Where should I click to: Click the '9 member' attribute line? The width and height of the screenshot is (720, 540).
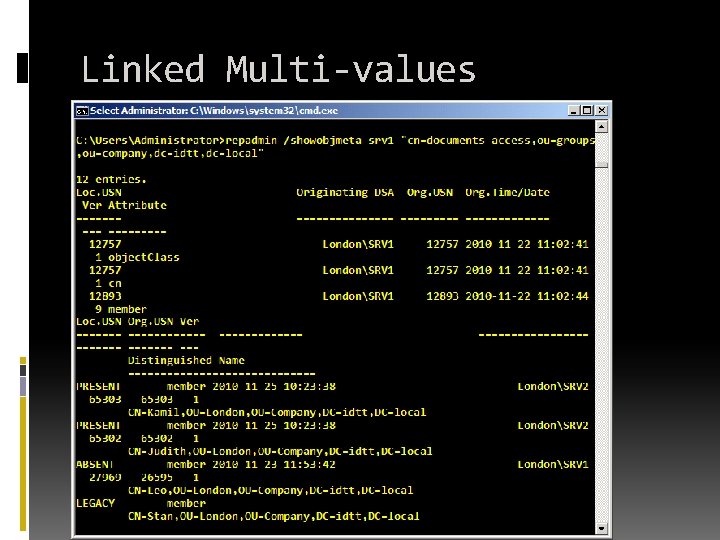(121, 309)
